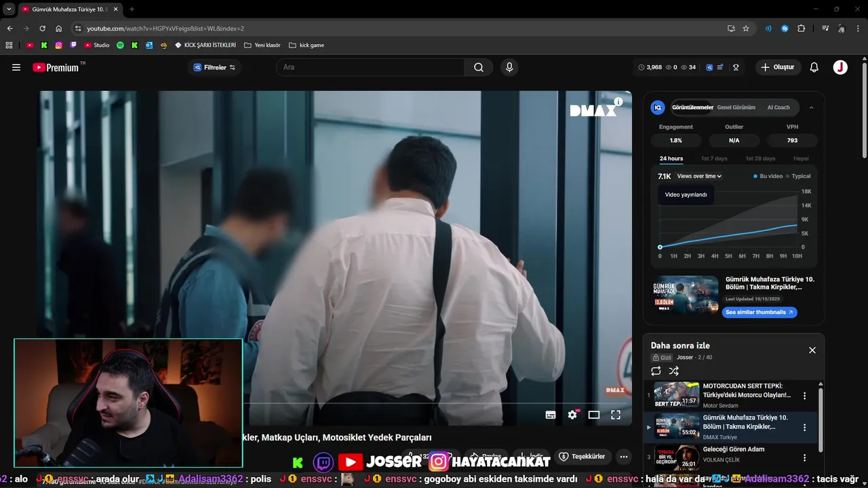
Task: Open the Chrome three-dot menu
Action: click(859, 28)
